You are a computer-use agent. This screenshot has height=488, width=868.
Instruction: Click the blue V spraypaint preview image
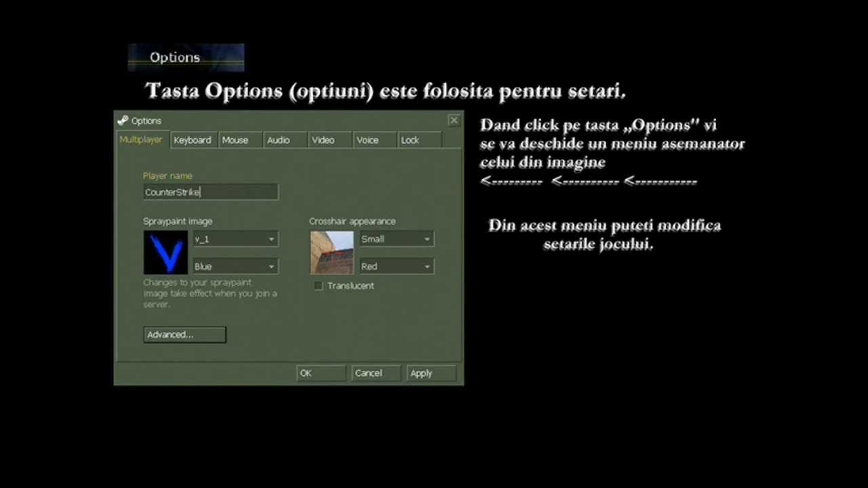(x=165, y=253)
